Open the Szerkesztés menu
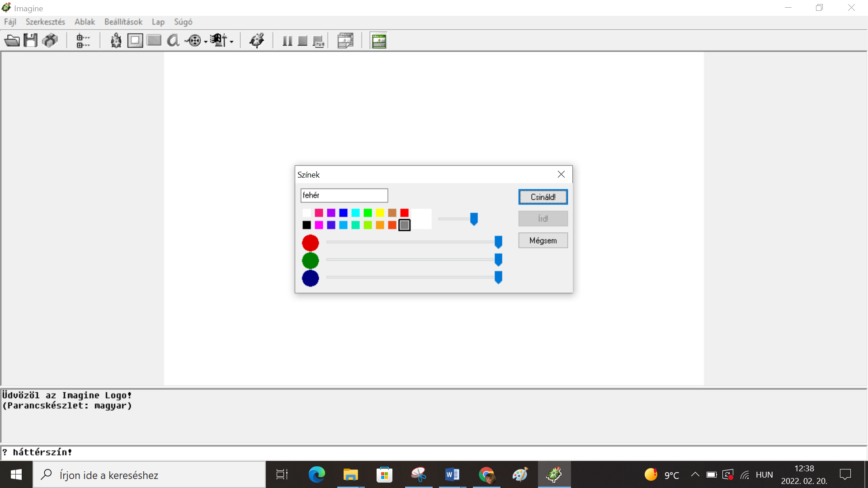 pyautogui.click(x=45, y=22)
